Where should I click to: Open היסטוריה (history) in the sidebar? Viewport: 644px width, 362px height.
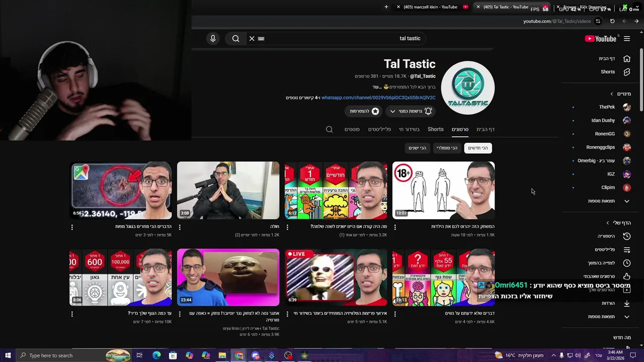tap(613, 236)
